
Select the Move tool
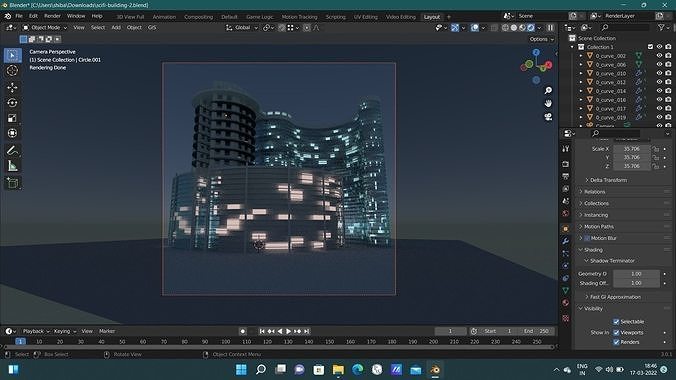tap(13, 87)
